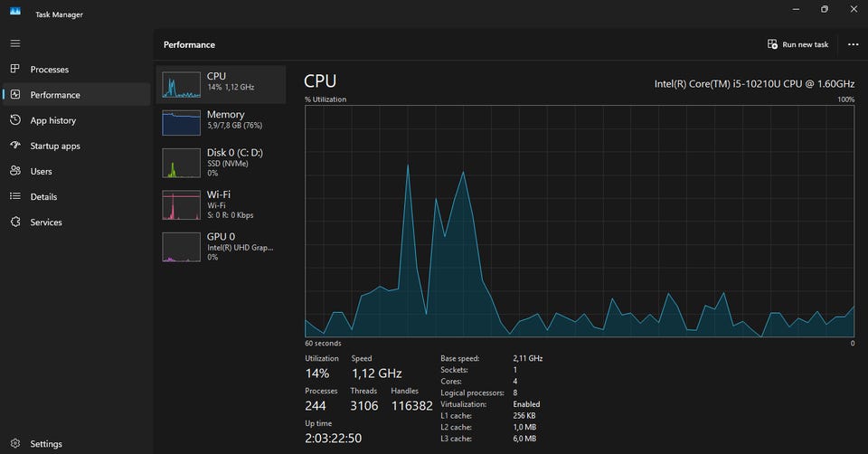Click the % Utilization graph label
The image size is (868, 454).
[x=325, y=99]
